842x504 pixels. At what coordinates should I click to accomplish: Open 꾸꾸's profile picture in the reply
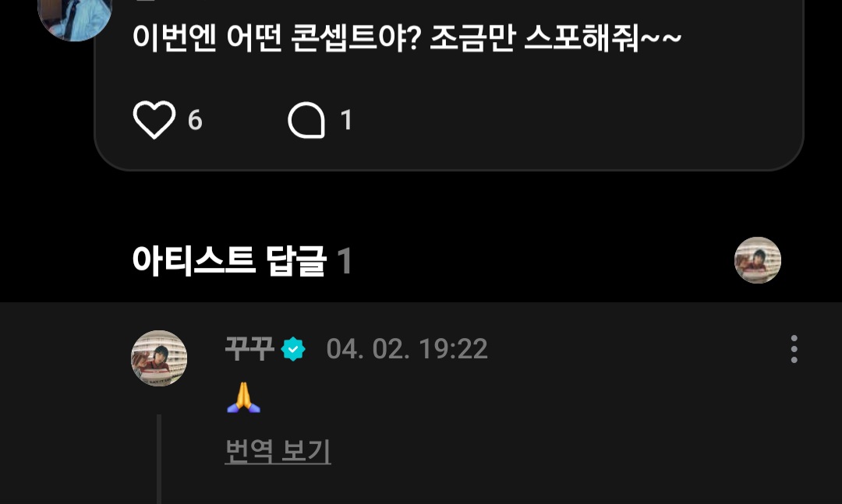pos(159,358)
